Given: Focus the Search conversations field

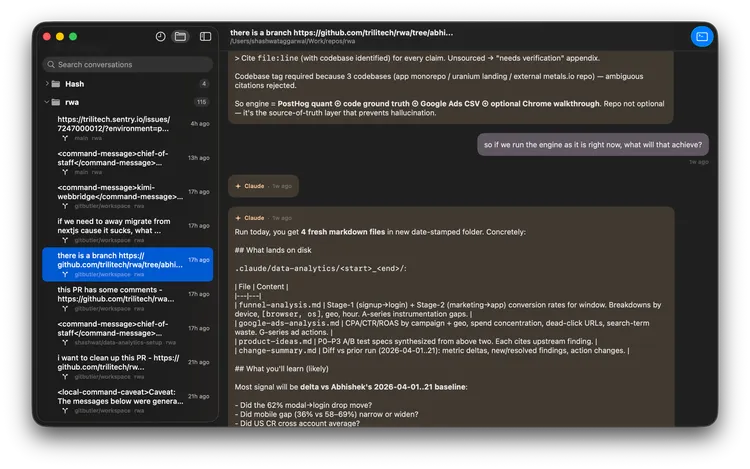Looking at the screenshot, I should (127, 65).
